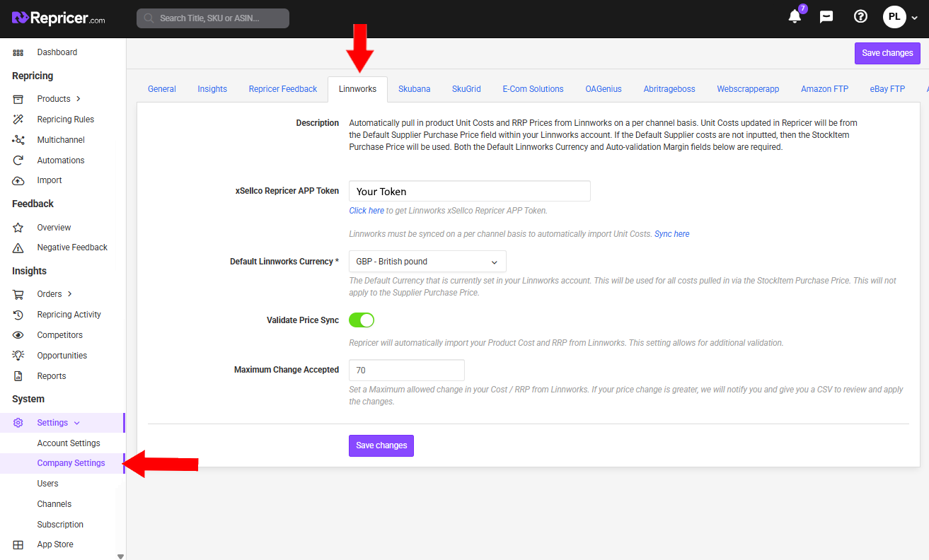Click the sidebar scroll down arrow

[120, 556]
